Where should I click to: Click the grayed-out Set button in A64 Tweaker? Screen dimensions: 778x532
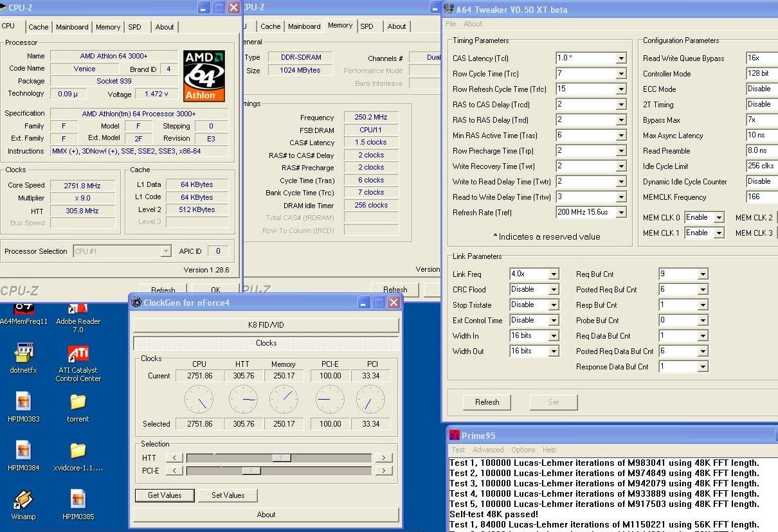coord(554,402)
